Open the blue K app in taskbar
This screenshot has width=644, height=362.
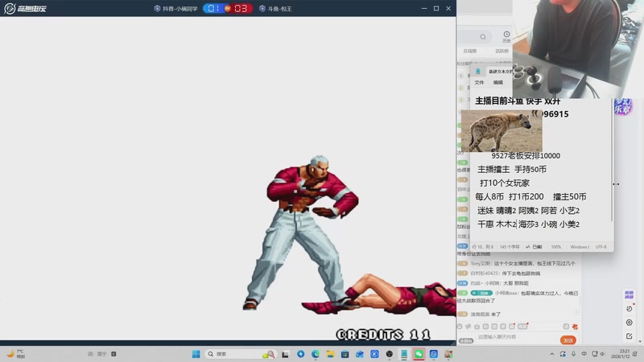pos(374,354)
